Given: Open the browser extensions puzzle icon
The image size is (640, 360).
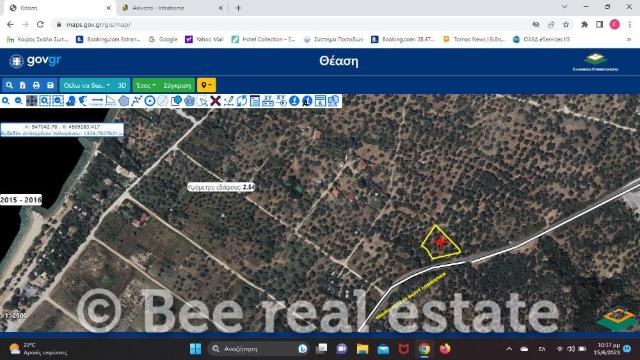Looking at the screenshot, I should [x=584, y=24].
